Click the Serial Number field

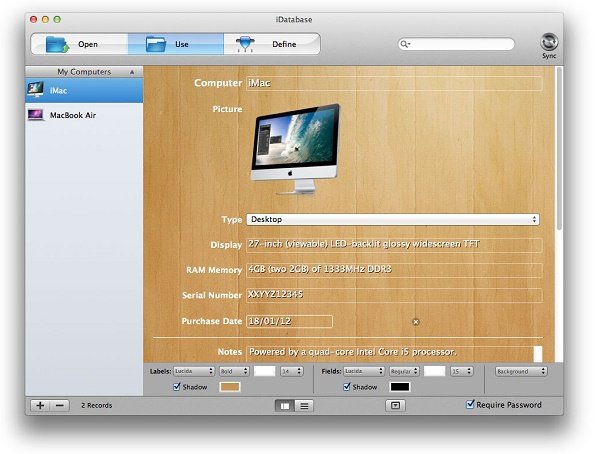pos(394,295)
